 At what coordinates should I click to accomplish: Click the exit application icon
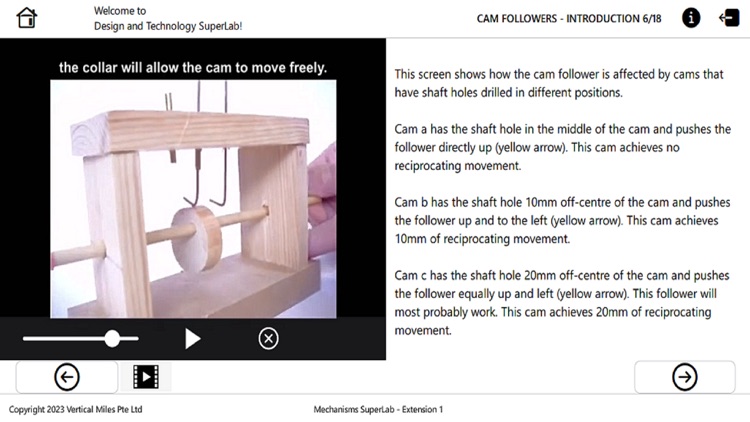[x=729, y=18]
